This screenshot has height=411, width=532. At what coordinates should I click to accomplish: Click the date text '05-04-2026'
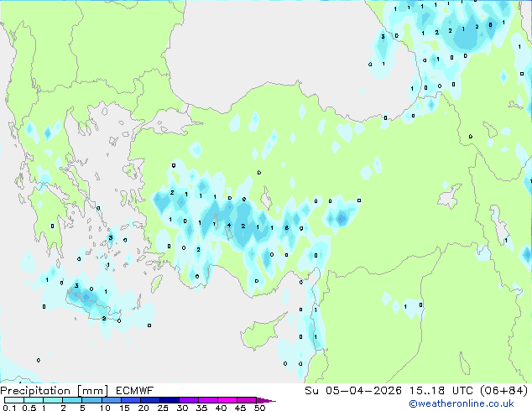363,391
